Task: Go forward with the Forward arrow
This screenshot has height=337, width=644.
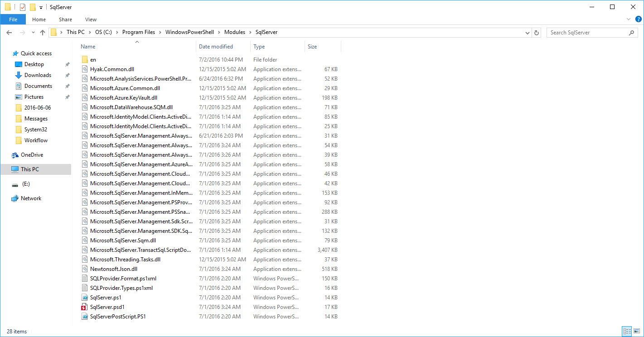Action: pos(22,33)
